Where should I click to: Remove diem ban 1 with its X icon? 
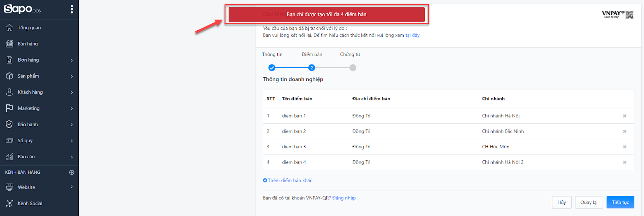pos(625,116)
